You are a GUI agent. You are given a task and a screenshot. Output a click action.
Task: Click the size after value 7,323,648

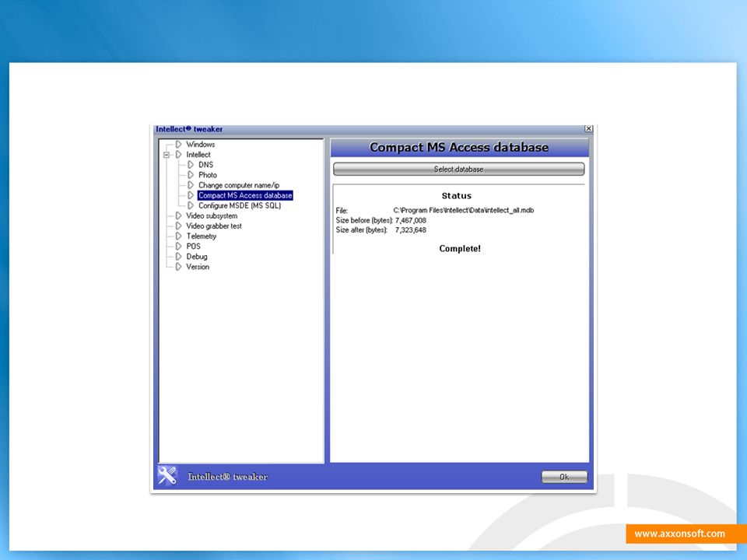(x=411, y=230)
